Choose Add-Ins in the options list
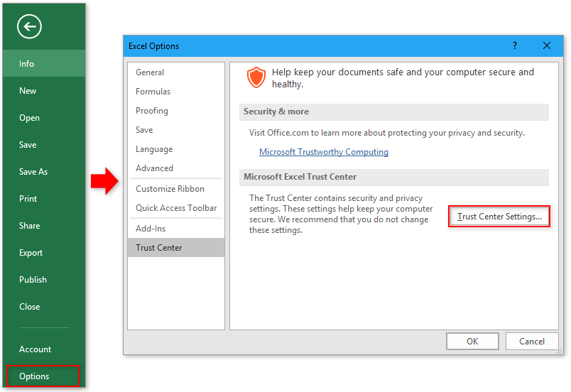This screenshot has height=392, width=571. (151, 229)
